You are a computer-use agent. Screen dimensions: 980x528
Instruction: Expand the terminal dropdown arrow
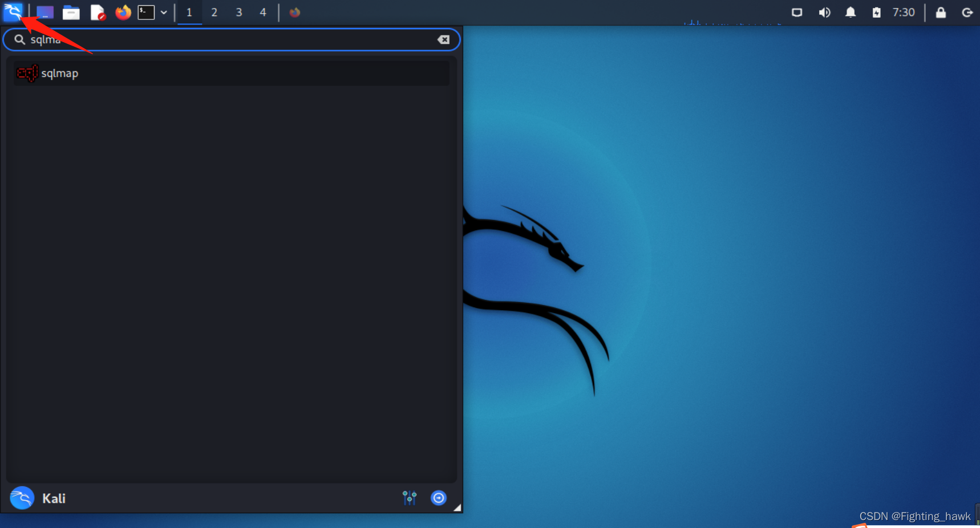click(164, 13)
